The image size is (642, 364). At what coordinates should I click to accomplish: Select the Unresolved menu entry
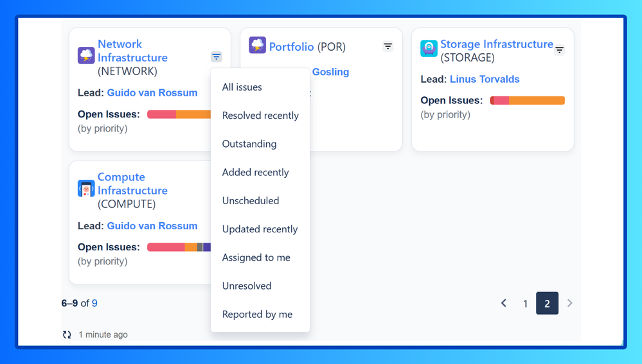coord(260,286)
